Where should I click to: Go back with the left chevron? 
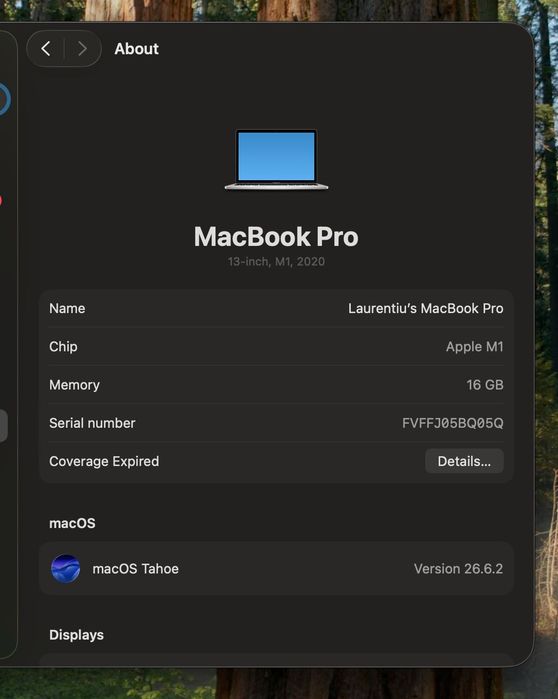click(x=46, y=49)
